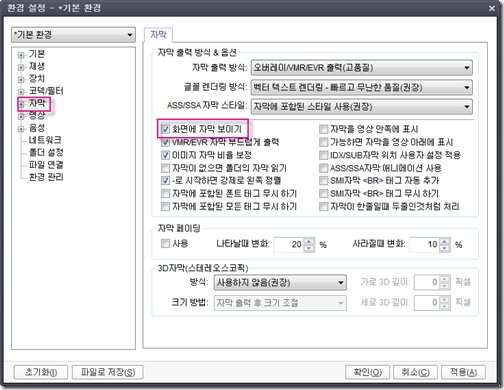Expand the 장치 tree node
This screenshot has height=390, width=504.
point(21,80)
